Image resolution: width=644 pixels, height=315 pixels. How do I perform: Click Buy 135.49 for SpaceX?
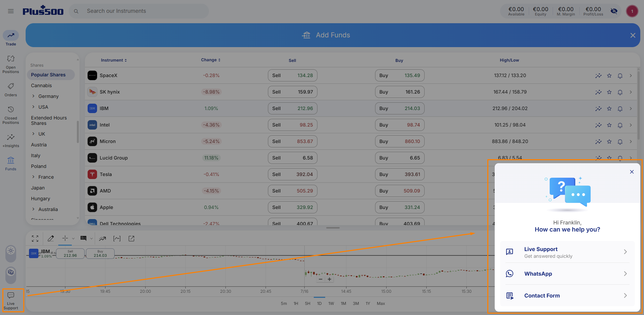pos(400,75)
